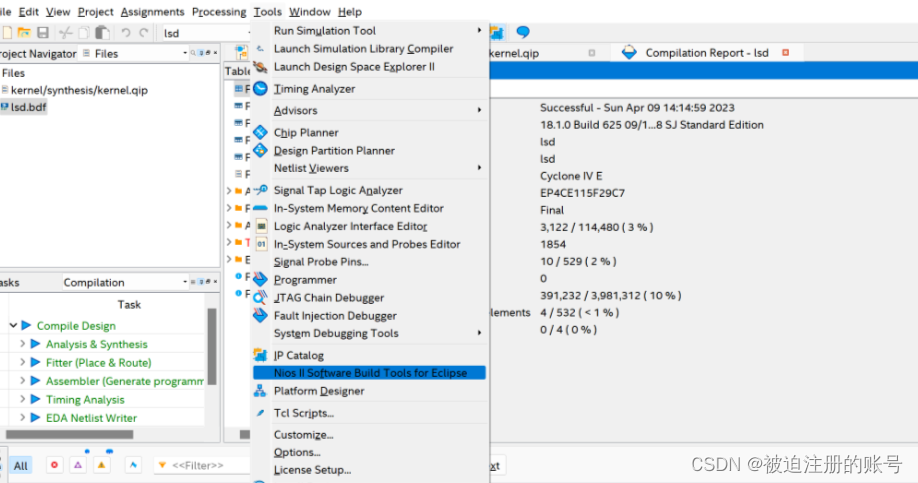The height and width of the screenshot is (483, 918).
Task: Launch Platform Designer
Action: 318,391
